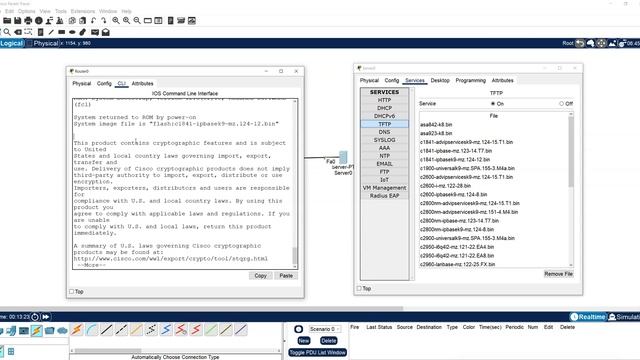Open the Scenario 0 dropdown

pos(324,329)
